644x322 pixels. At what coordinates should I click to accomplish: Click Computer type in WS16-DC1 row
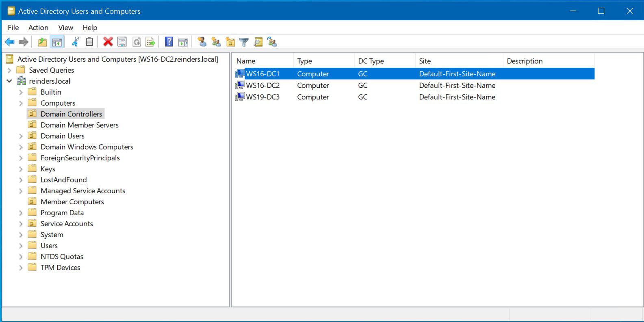tap(313, 74)
